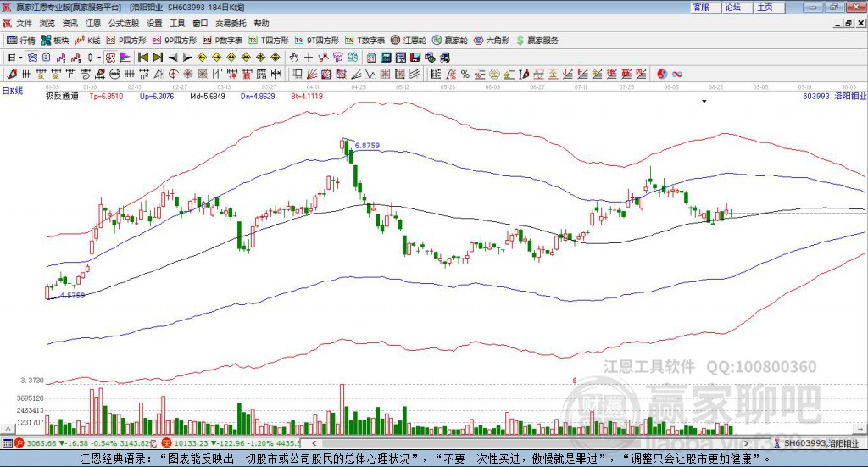Open the 设置 menu
This screenshot has height=467, width=868.
[x=154, y=23]
